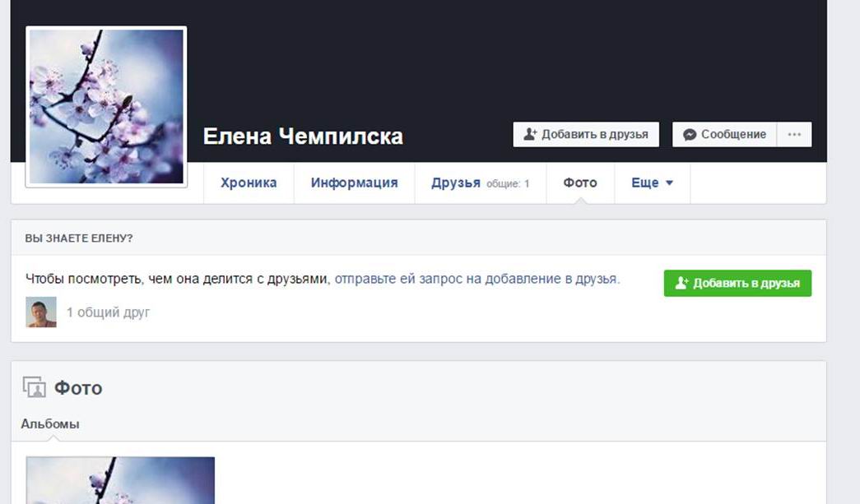View the cherry blossom profile picture

coord(106,107)
